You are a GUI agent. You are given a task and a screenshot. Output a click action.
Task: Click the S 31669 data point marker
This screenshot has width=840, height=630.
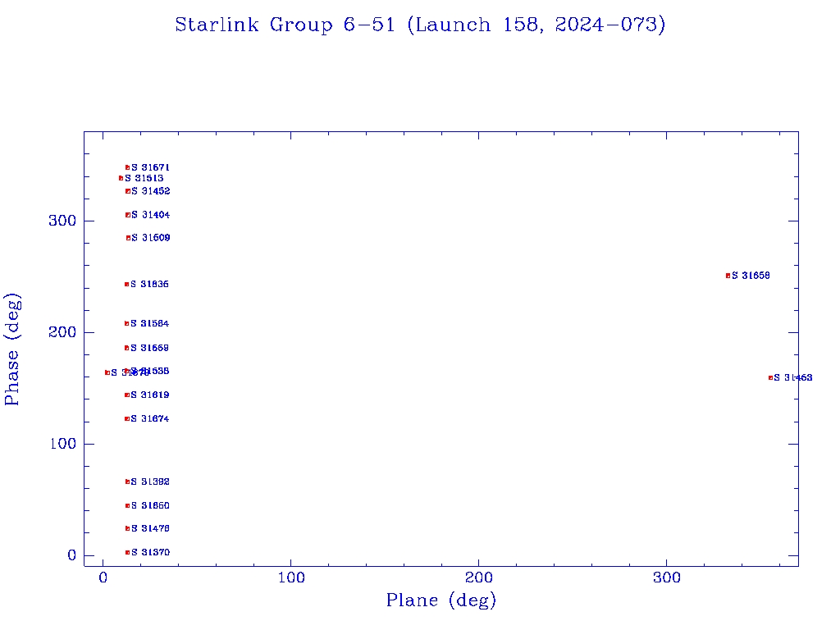coord(126,348)
